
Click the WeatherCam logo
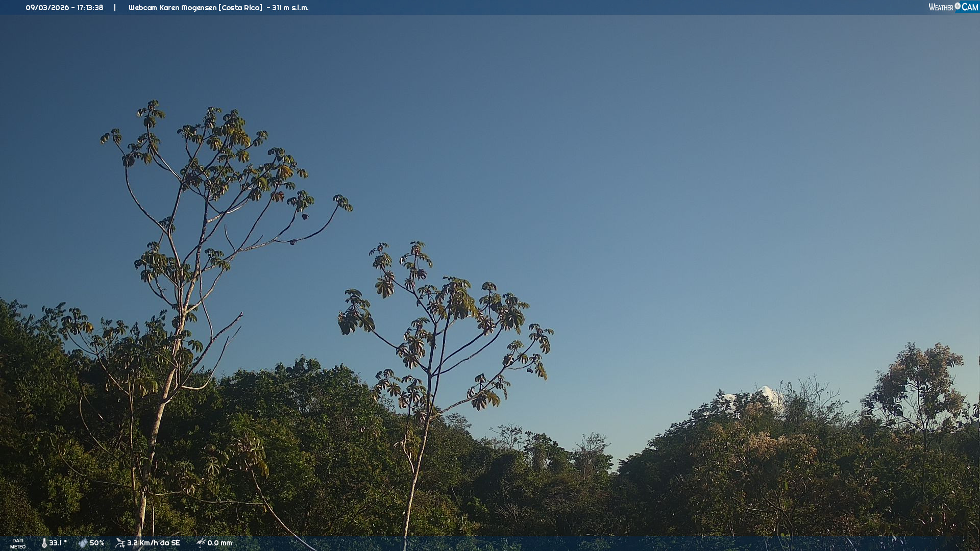(953, 7)
